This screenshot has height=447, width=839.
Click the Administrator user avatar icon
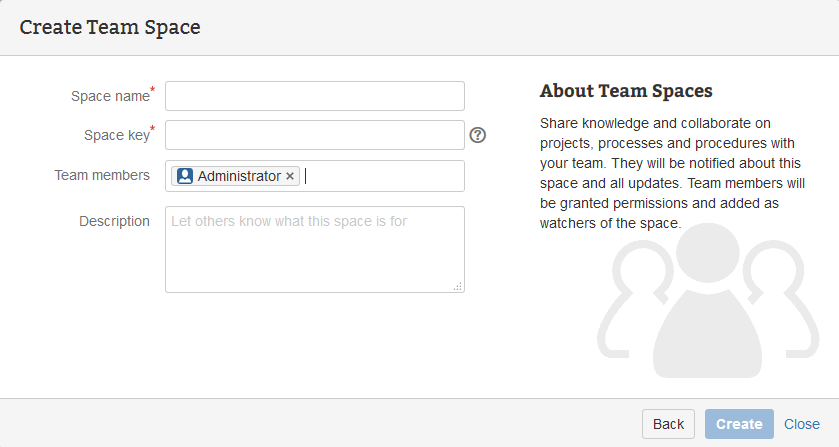click(x=185, y=176)
